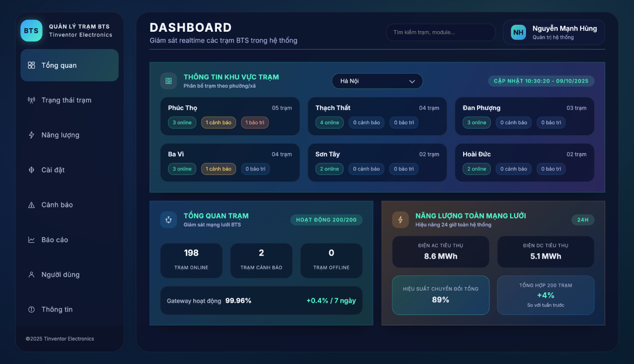The height and width of the screenshot is (364, 634).
Task: Click the BTS logo icon in sidebar
Action: (x=31, y=31)
